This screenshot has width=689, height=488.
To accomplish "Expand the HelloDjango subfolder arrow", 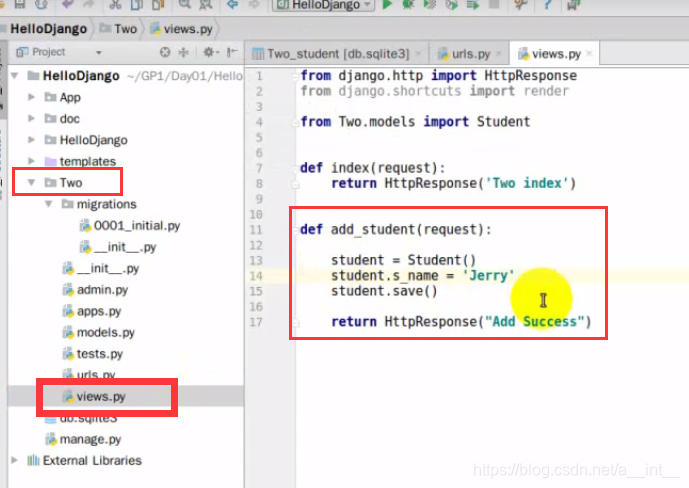I will (31, 140).
